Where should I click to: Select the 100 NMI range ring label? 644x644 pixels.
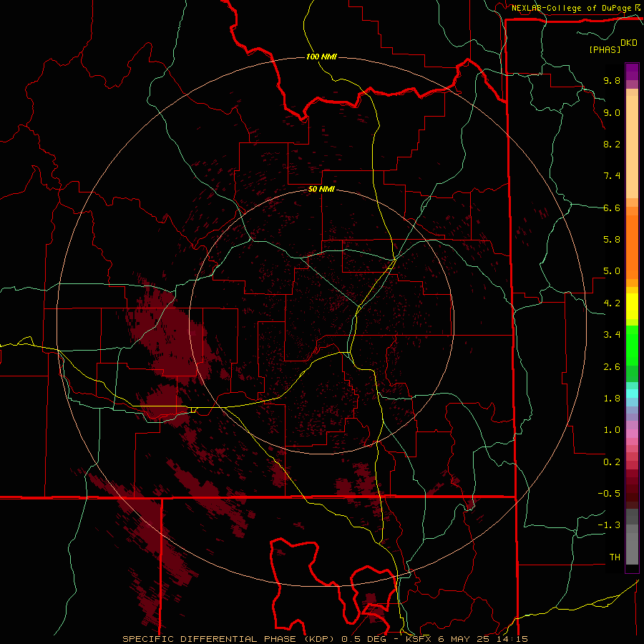tap(321, 57)
